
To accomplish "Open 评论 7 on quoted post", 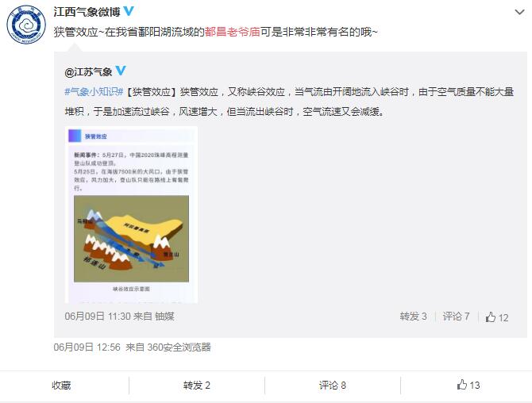I will coord(456,317).
